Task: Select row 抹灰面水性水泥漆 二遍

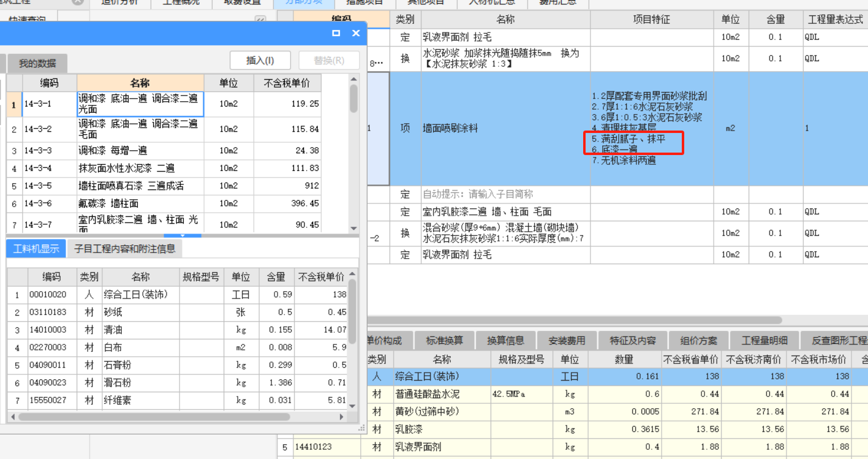Action: coord(164,169)
